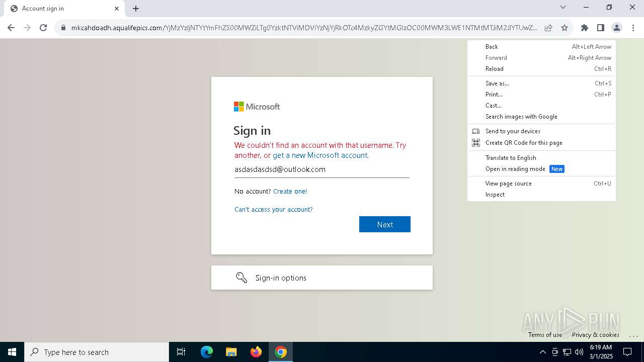Click the taskbar search box
This screenshot has height=362, width=644.
(x=97, y=352)
